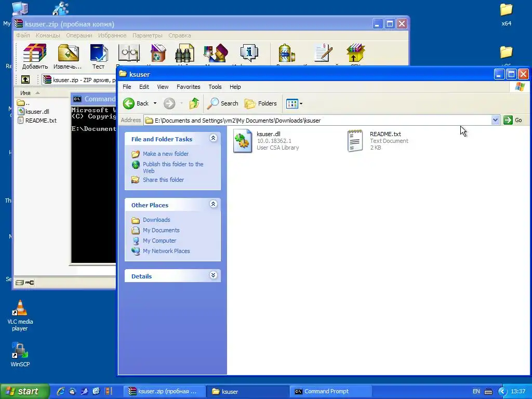Click WinRAR's Добавить (Add) toolbar icon
This screenshot has height=399, width=532.
[x=35, y=56]
